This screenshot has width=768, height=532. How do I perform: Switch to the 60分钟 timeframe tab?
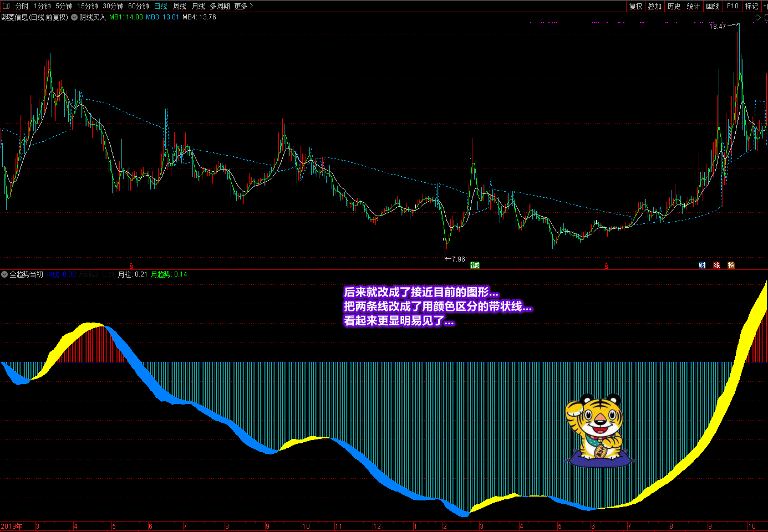[138, 6]
